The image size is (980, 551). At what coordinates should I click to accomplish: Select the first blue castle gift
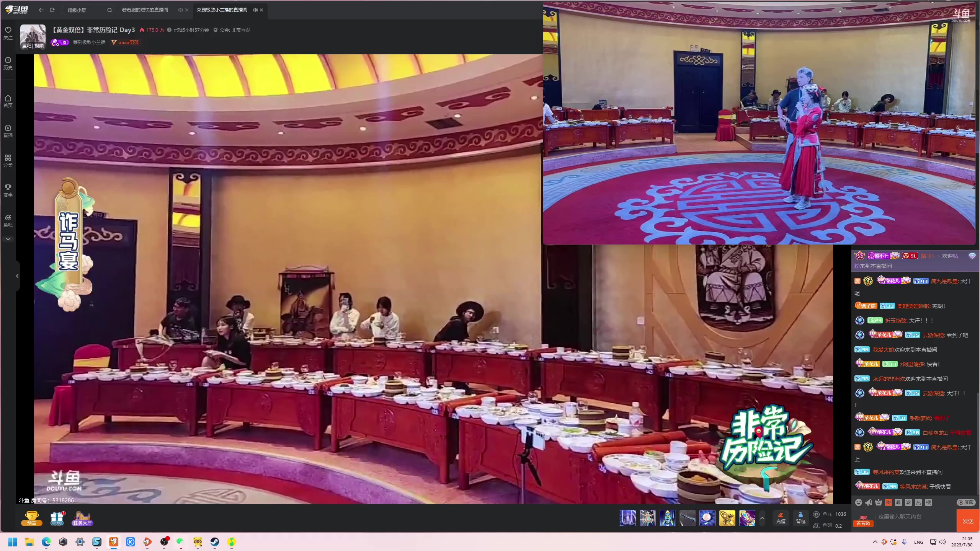coord(628,518)
